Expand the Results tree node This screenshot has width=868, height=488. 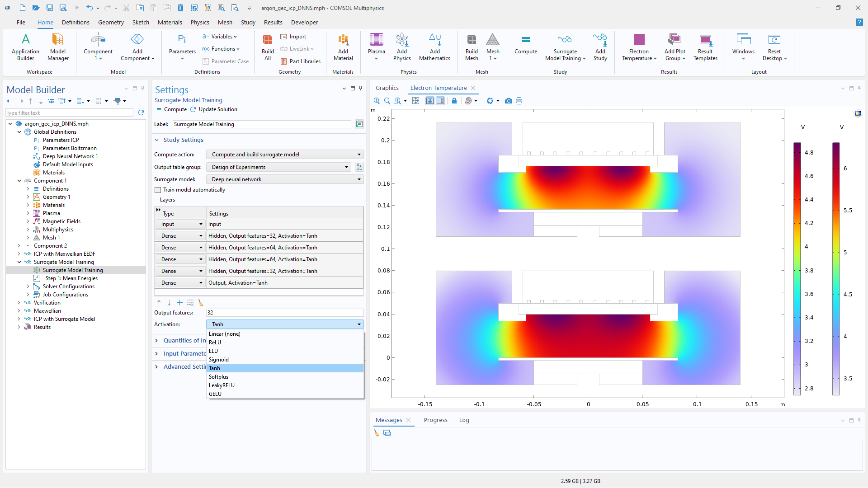tap(19, 327)
